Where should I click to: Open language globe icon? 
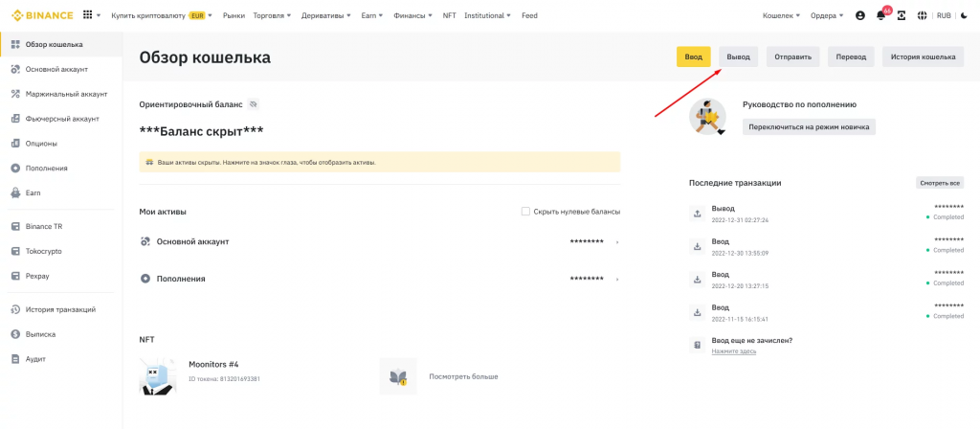coord(922,15)
